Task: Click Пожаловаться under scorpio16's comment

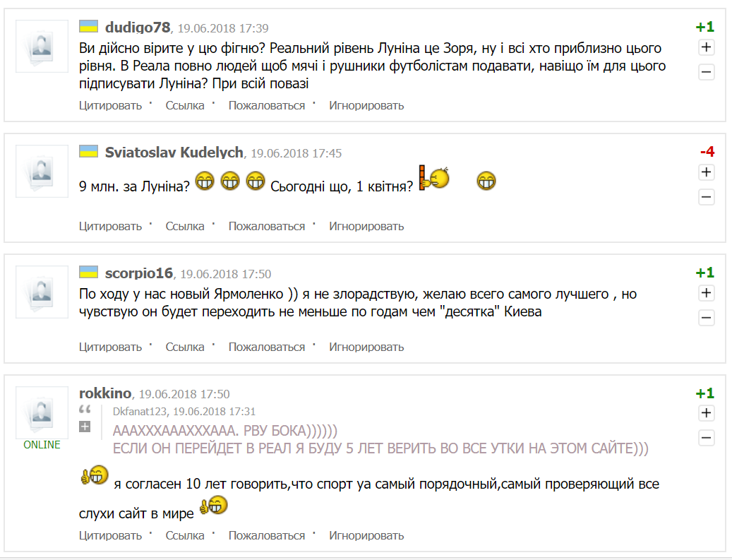Action: tap(267, 347)
